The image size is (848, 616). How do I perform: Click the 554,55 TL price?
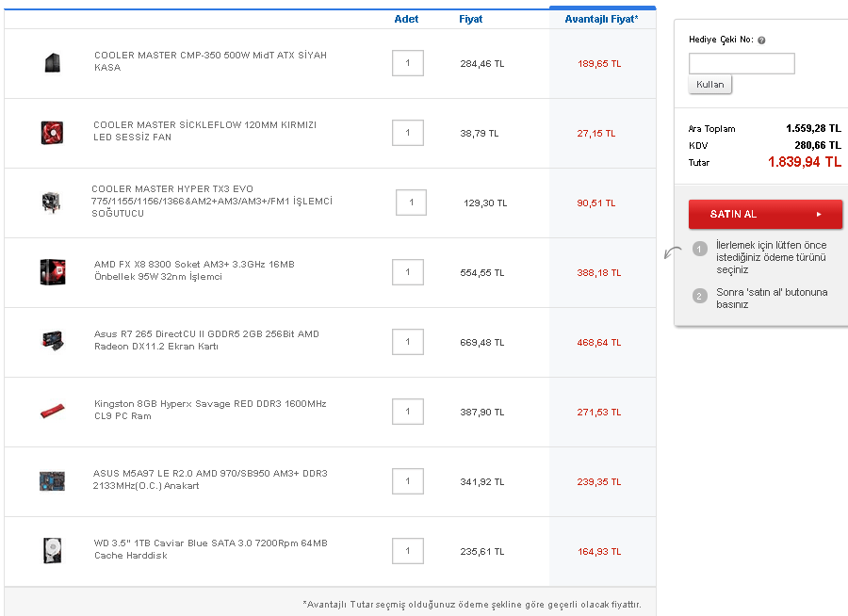(x=481, y=273)
